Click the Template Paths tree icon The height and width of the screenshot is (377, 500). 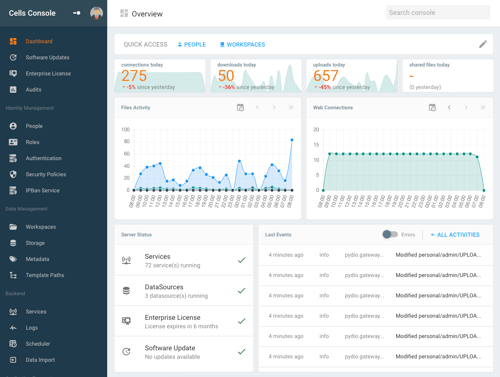[x=13, y=275]
